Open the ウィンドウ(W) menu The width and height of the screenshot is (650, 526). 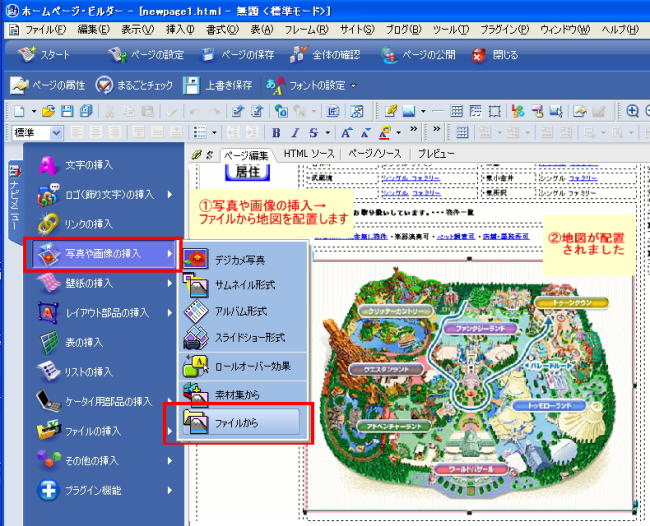[565, 30]
